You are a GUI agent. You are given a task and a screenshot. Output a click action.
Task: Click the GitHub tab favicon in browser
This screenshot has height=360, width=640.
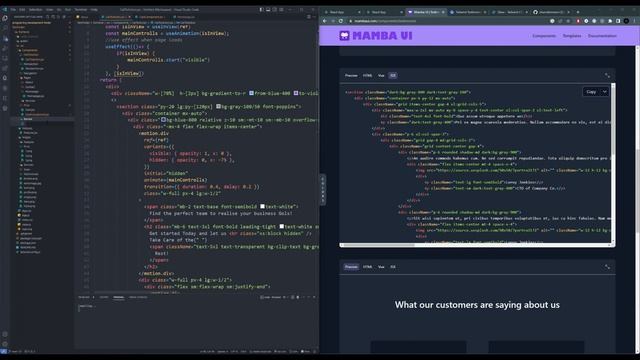[535, 12]
